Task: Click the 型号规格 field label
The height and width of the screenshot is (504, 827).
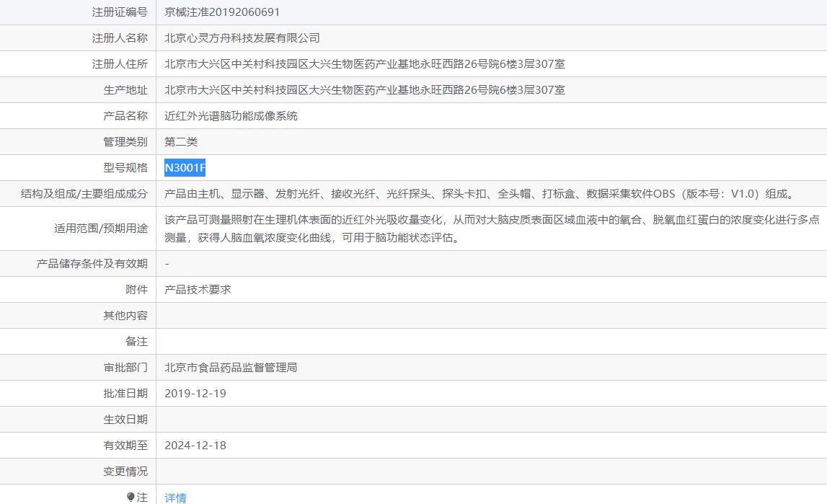Action: [x=125, y=168]
